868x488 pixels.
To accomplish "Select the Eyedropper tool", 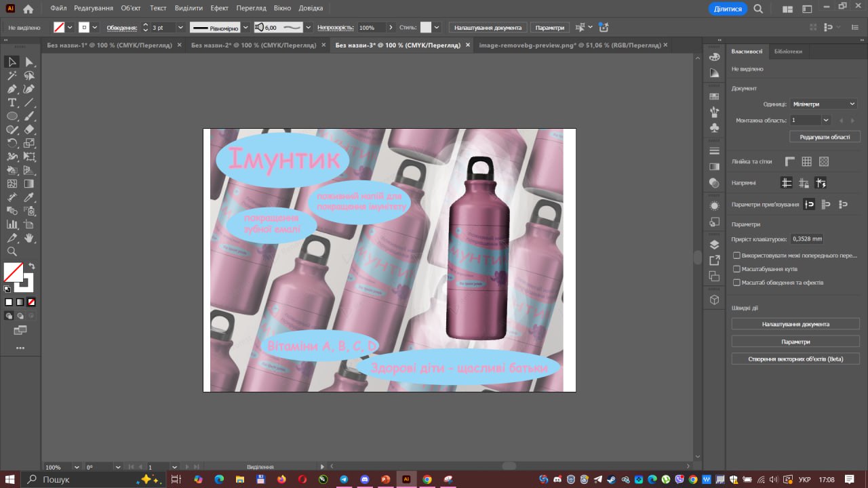I will click(x=29, y=197).
